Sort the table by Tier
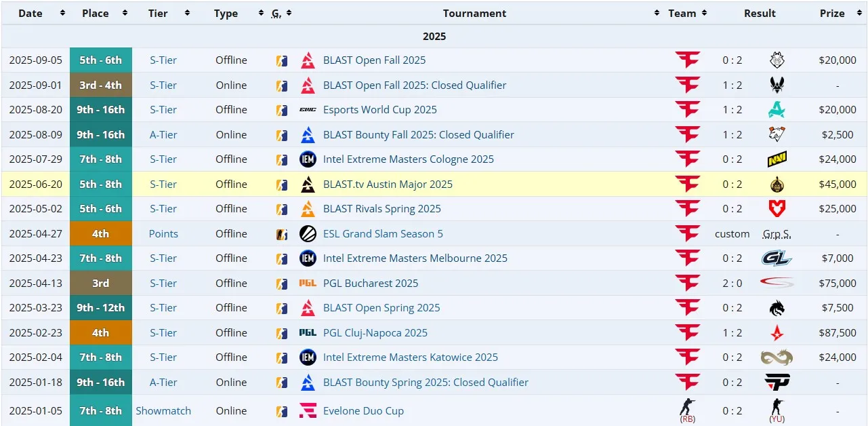This screenshot has width=868, height=426. (163, 13)
